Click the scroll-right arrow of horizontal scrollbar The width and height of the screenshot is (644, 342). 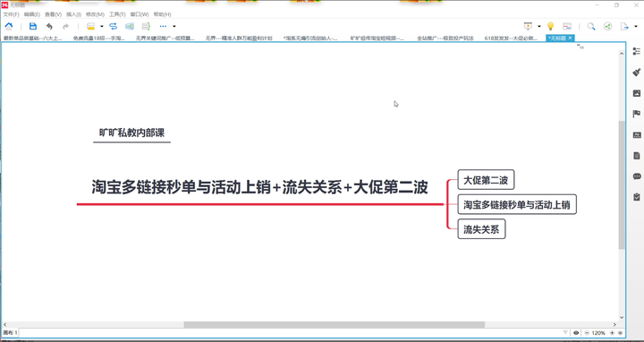tap(614, 324)
